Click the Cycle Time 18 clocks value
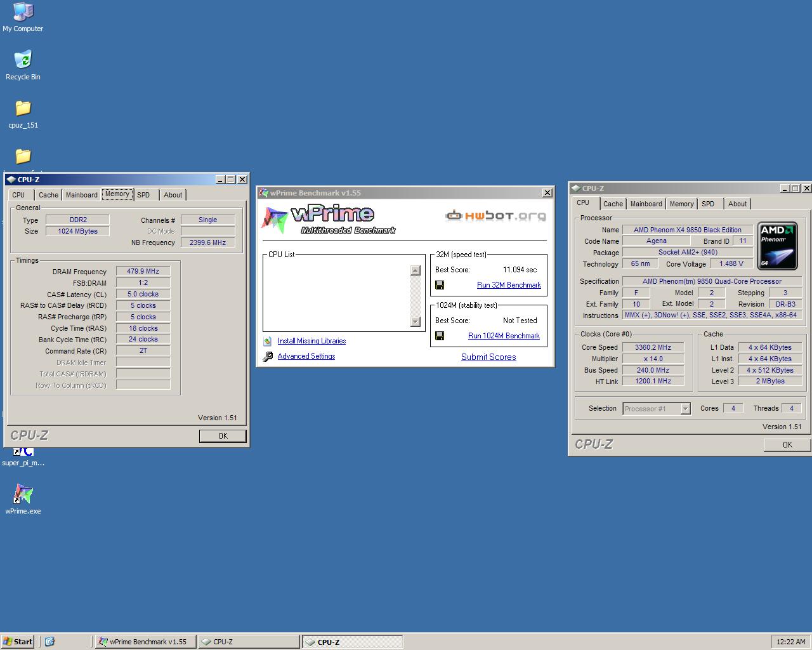Image resolution: width=812 pixels, height=650 pixels. (143, 328)
